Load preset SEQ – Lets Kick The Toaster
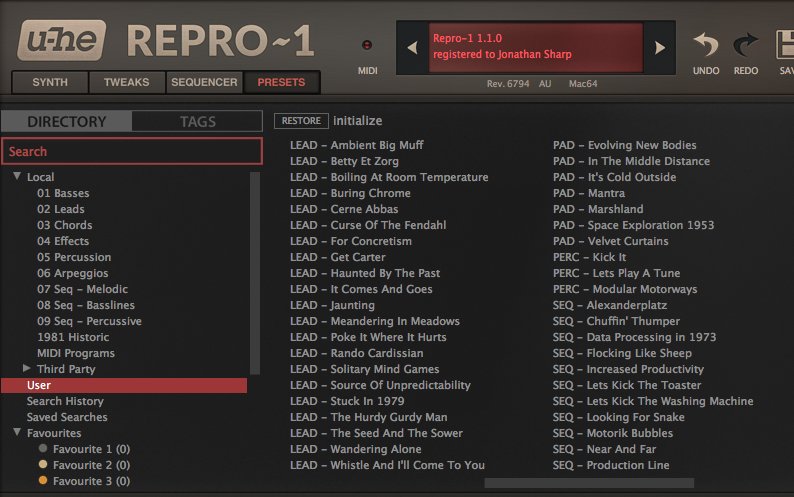794x497 pixels. coord(627,385)
